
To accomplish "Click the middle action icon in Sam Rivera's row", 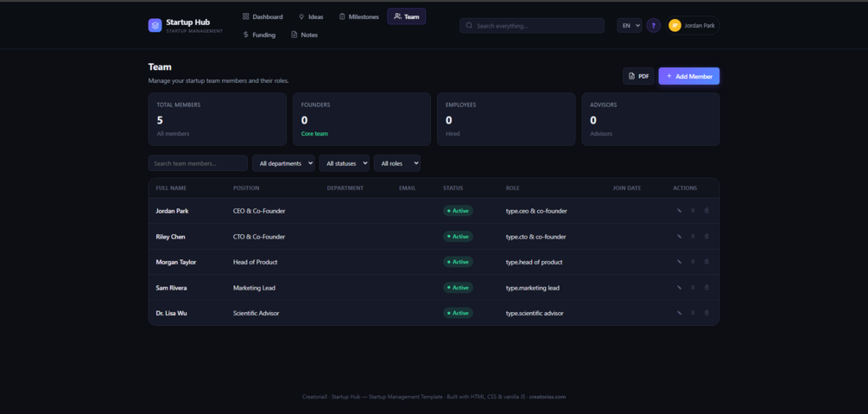I will point(693,287).
